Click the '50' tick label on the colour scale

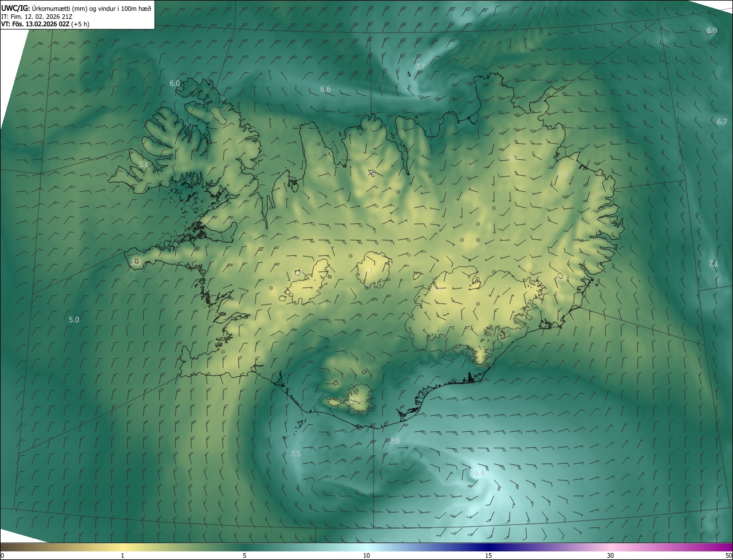[728, 555]
